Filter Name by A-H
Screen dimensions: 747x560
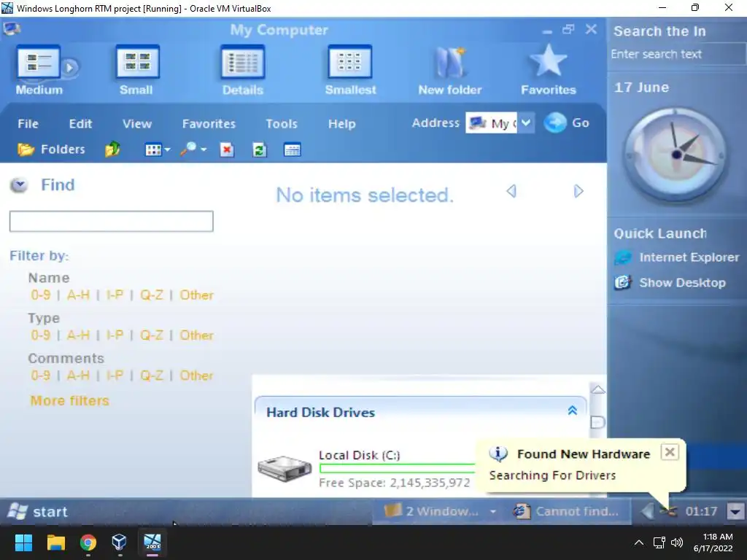click(78, 295)
